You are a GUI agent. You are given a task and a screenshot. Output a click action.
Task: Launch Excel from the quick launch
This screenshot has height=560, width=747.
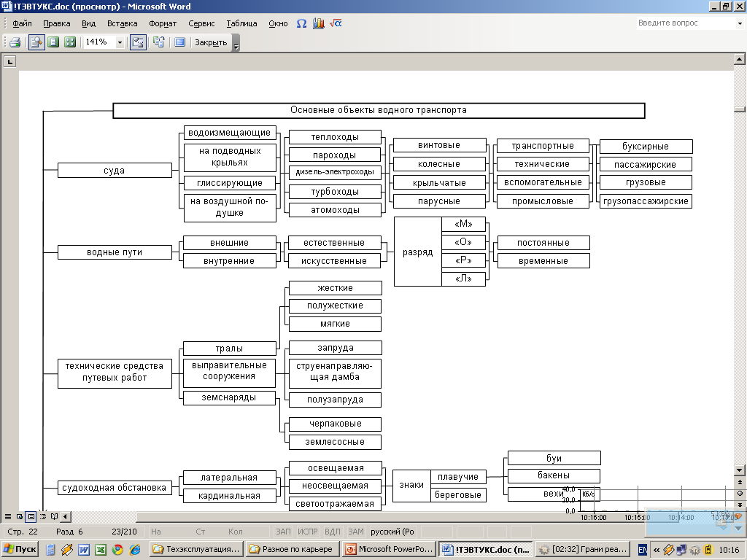(101, 550)
